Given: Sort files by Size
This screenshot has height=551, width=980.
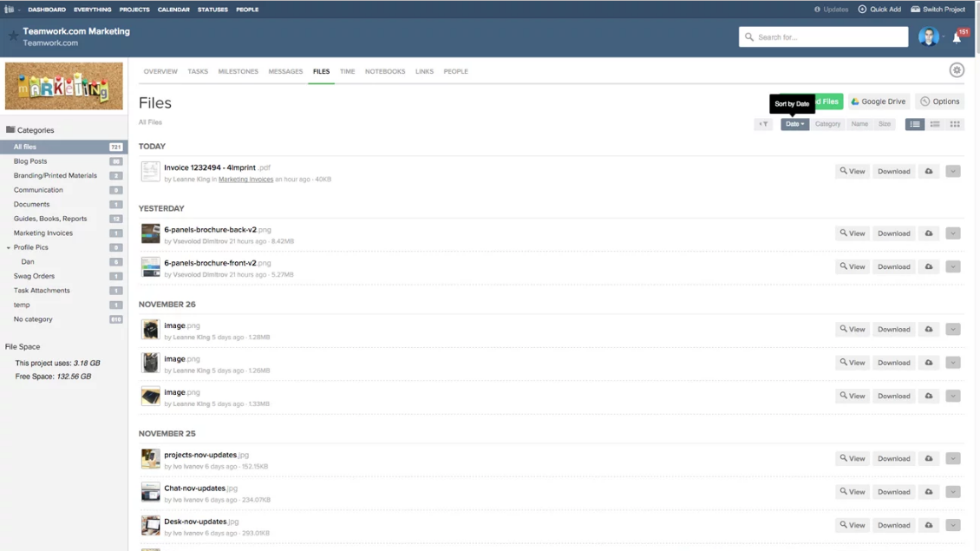Looking at the screenshot, I should point(886,124).
